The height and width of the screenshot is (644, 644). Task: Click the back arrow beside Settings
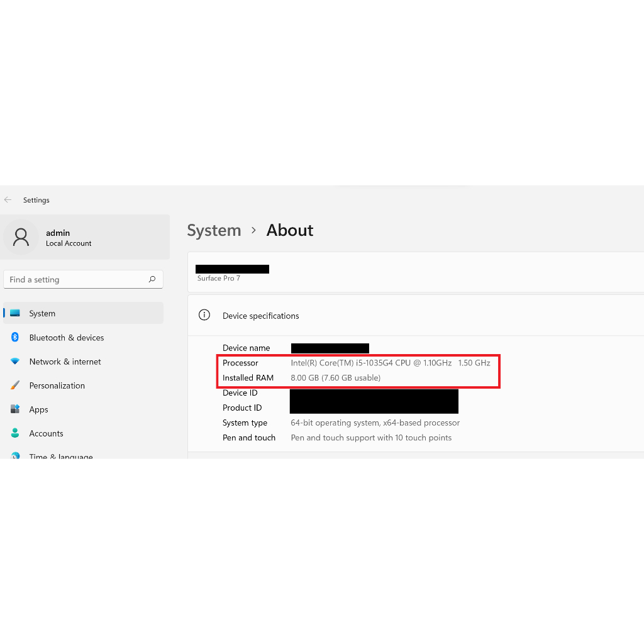(x=8, y=200)
